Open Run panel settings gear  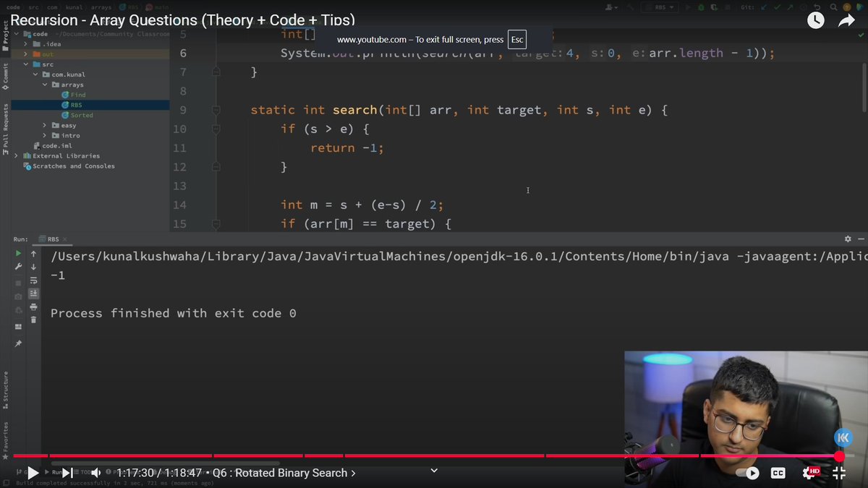pyautogui.click(x=848, y=239)
